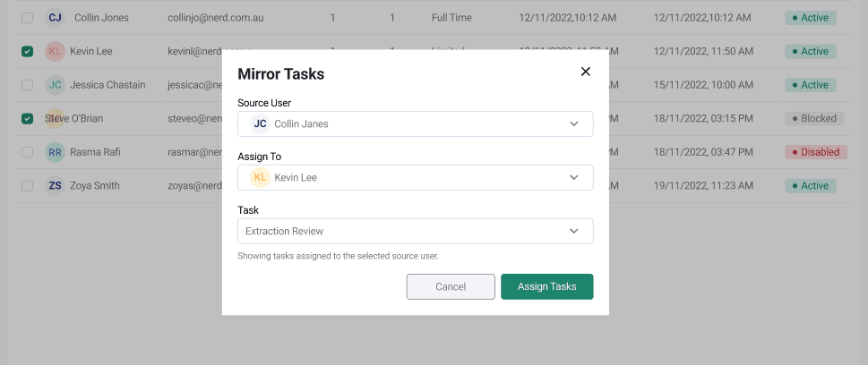Click Active status badge for Zoya Smith
This screenshot has height=365, width=868.
[x=811, y=186]
